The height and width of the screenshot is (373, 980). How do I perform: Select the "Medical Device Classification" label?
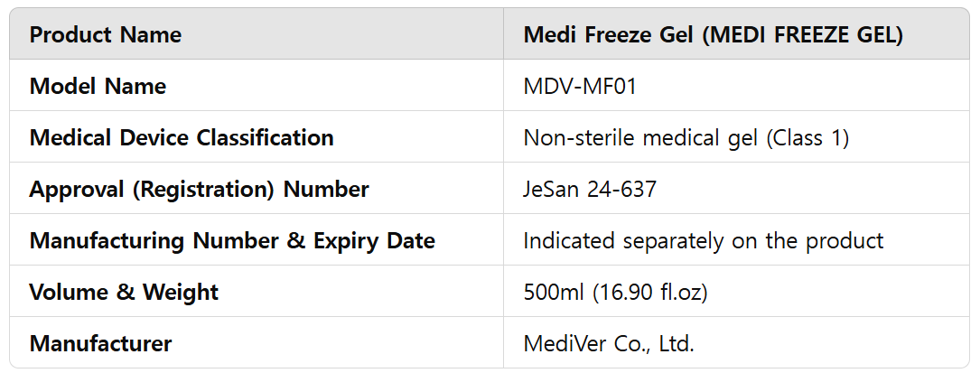point(182,138)
